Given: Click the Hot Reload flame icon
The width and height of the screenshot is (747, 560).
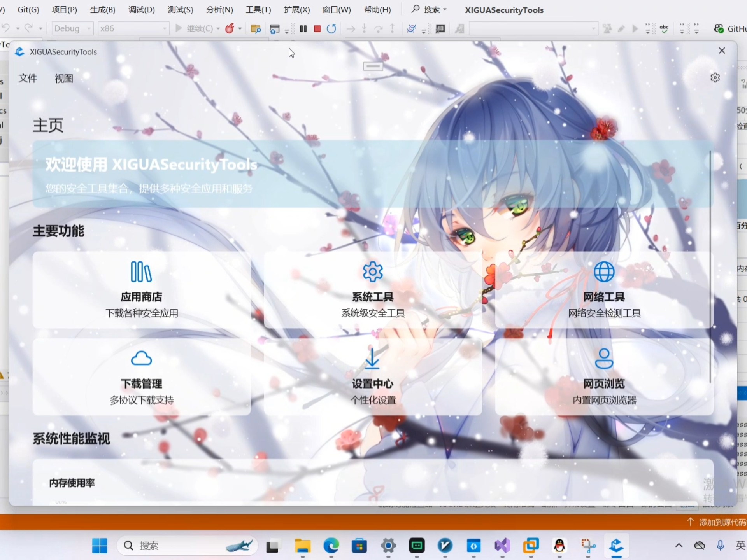Looking at the screenshot, I should coord(230,28).
